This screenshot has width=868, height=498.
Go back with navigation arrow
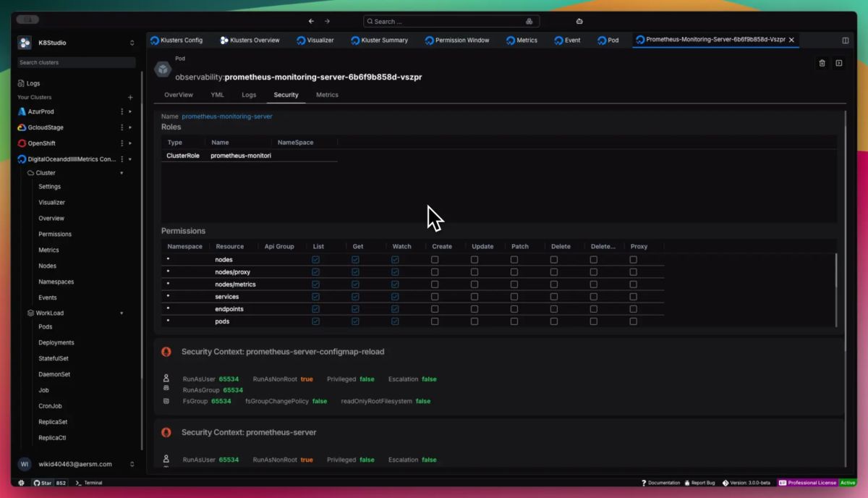(311, 21)
